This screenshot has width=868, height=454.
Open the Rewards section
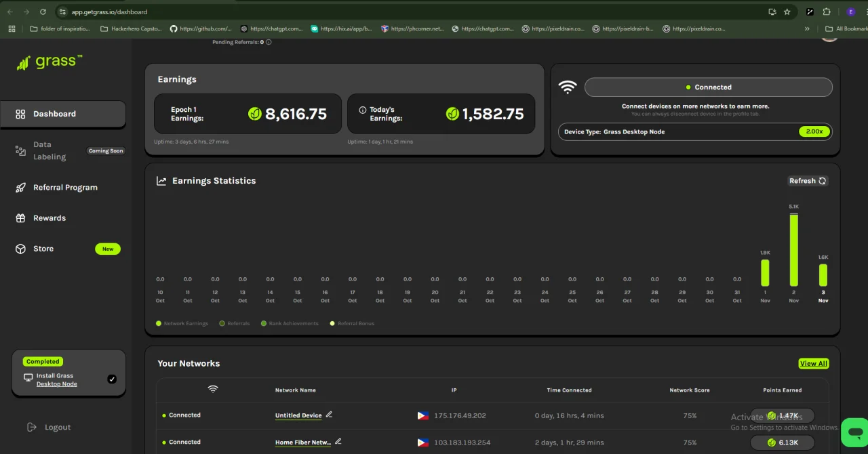50,218
